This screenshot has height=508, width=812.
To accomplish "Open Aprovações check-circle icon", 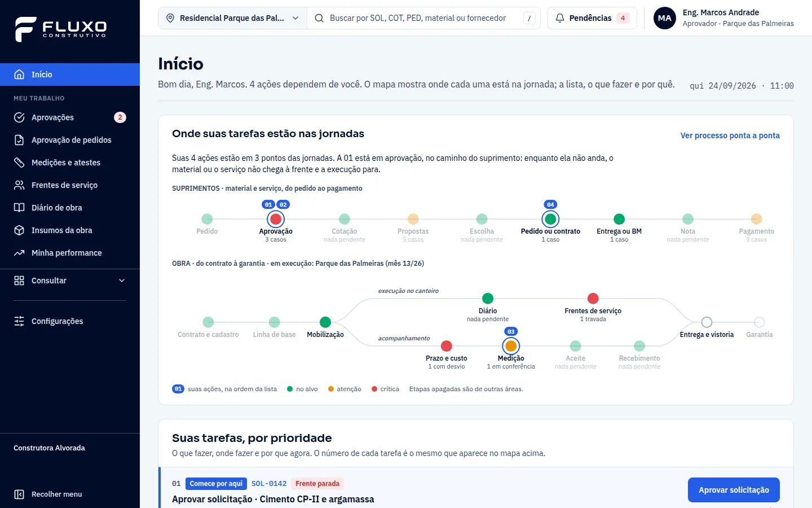I will click(x=19, y=117).
